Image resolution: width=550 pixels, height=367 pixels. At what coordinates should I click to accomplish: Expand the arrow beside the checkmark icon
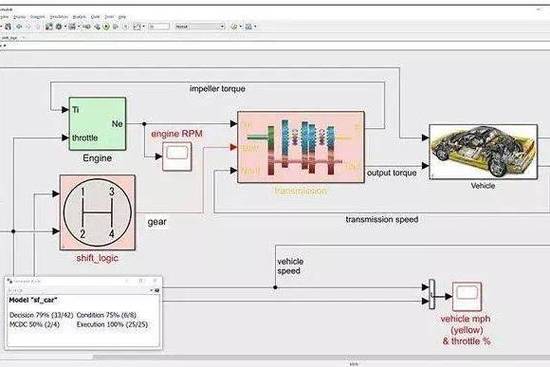coord(241,26)
